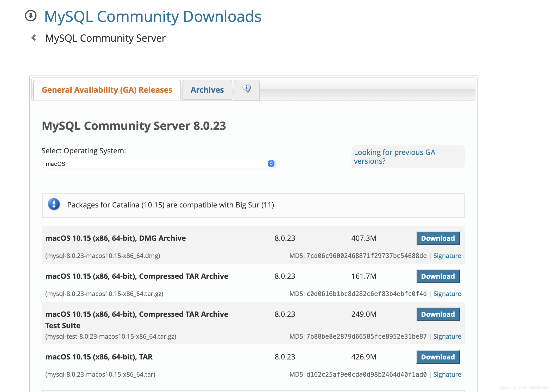552x392 pixels.
Task: Follow the Looking for previous GA versions link
Action: pos(394,157)
